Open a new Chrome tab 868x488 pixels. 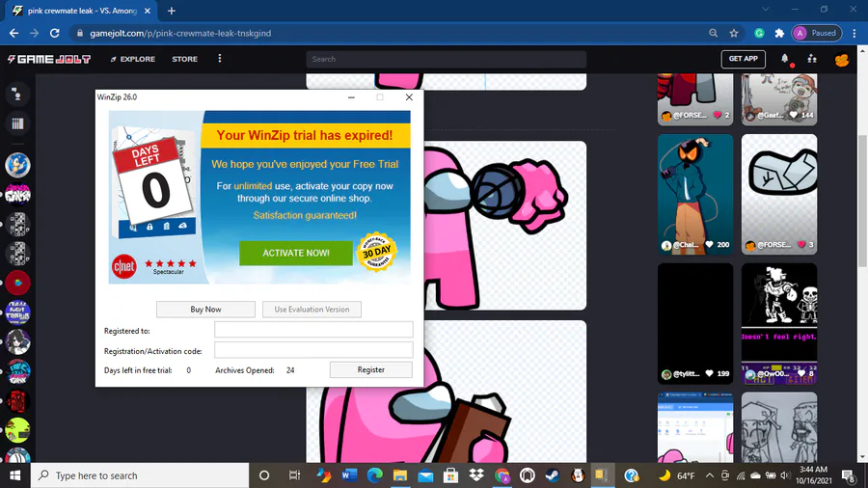[x=172, y=11]
